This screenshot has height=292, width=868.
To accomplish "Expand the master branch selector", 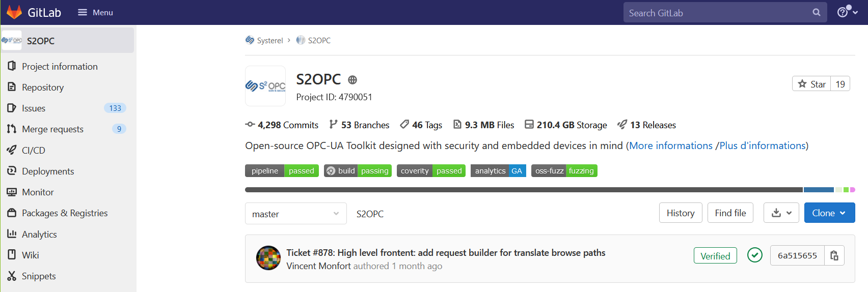I will [295, 214].
